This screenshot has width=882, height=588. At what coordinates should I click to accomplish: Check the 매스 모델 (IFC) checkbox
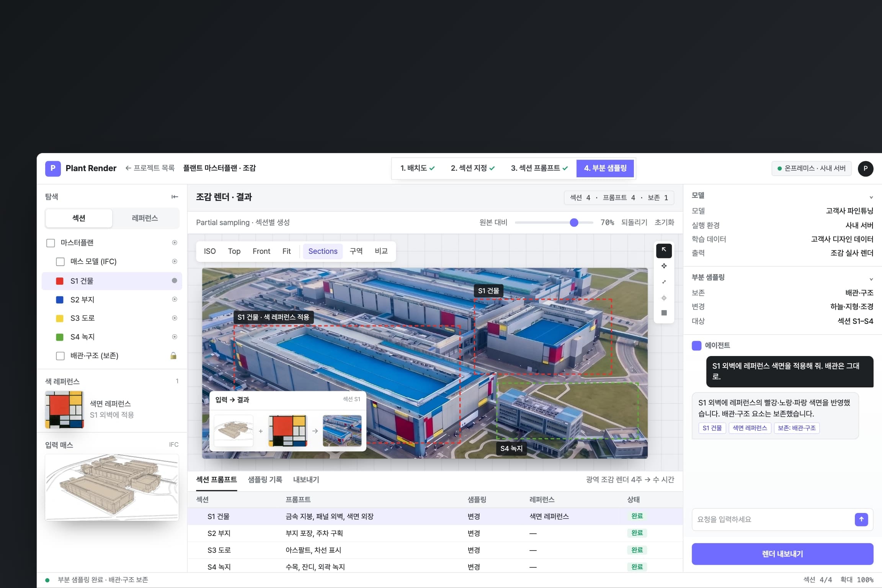60,262
